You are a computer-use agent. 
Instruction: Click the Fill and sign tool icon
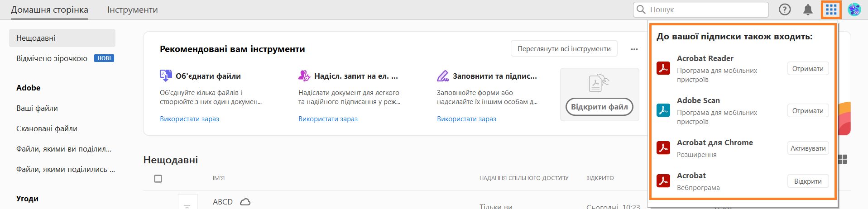(x=443, y=76)
